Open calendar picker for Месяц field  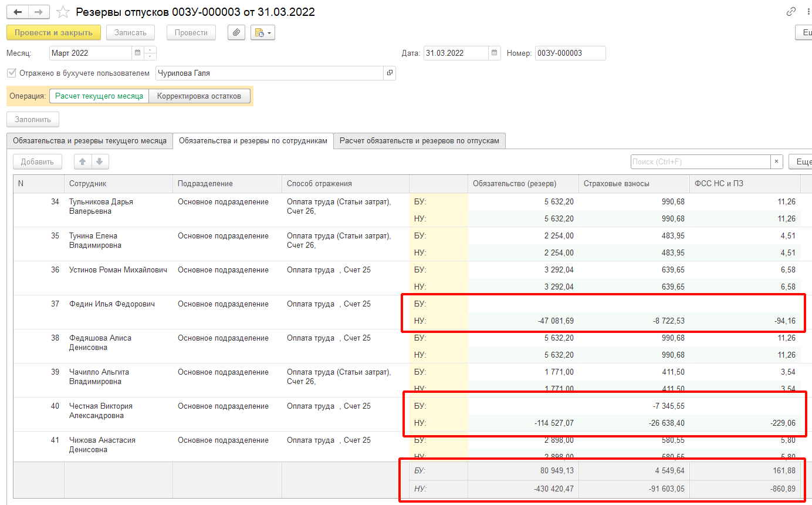point(138,53)
